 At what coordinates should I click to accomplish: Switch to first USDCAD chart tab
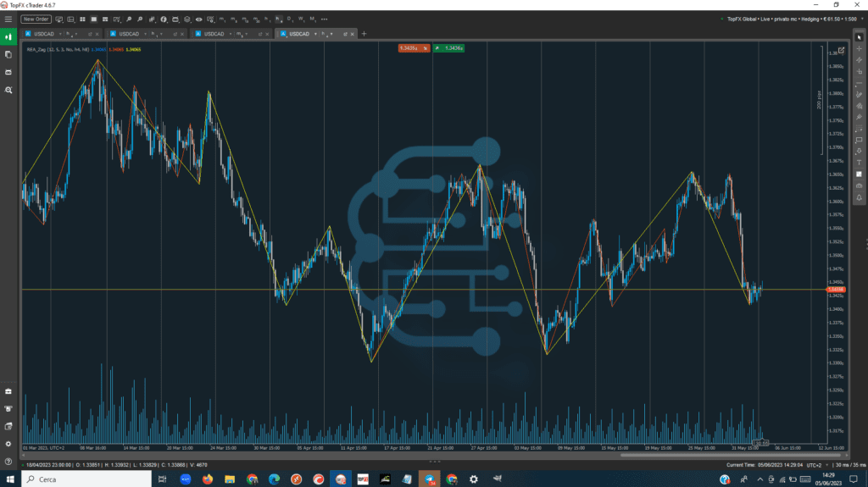pyautogui.click(x=44, y=34)
